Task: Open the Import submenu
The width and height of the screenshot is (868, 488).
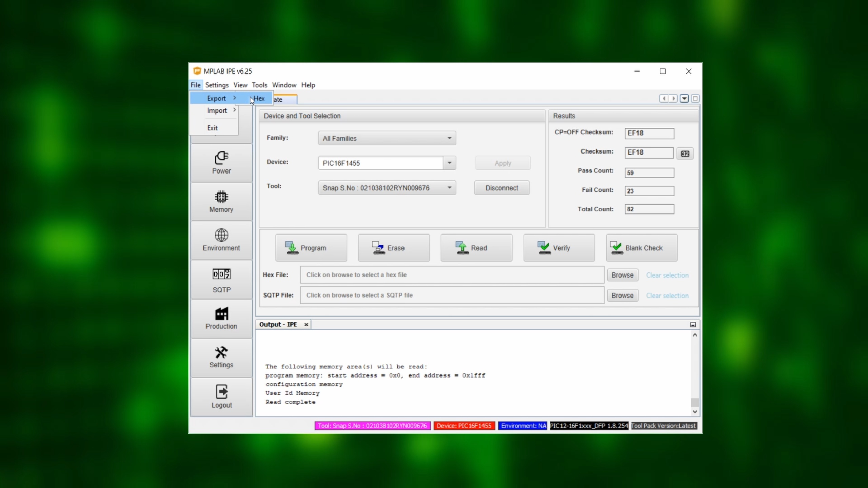Action: tap(217, 110)
